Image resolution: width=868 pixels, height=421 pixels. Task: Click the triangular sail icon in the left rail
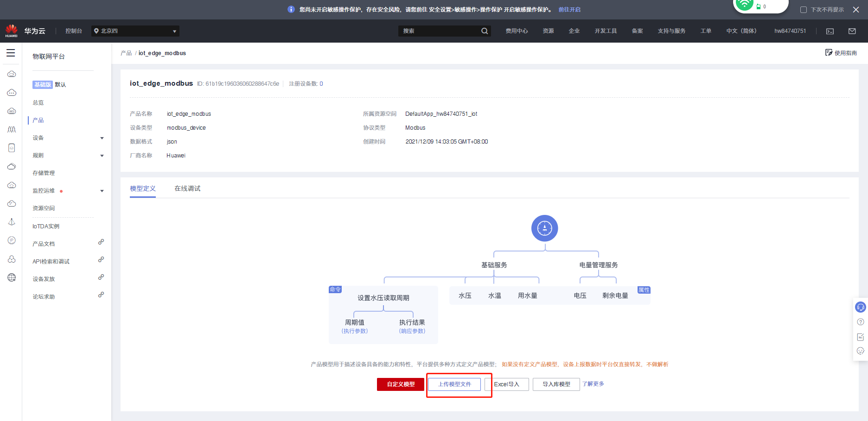point(12,222)
